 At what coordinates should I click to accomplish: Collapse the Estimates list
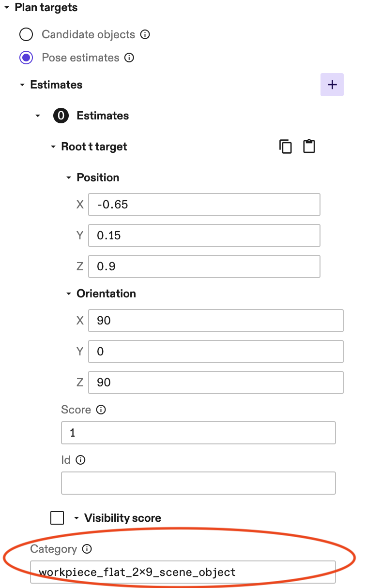pyautogui.click(x=22, y=84)
